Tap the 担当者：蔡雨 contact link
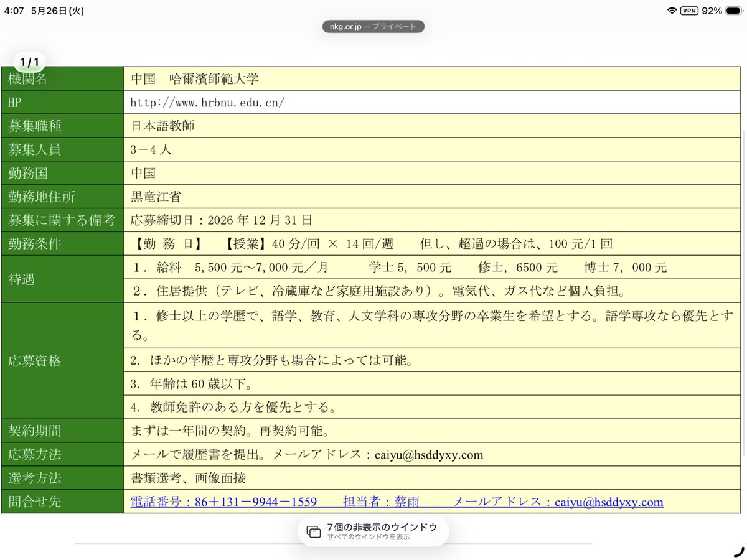Screen dimensions: 747x560 pyautogui.click(x=382, y=502)
